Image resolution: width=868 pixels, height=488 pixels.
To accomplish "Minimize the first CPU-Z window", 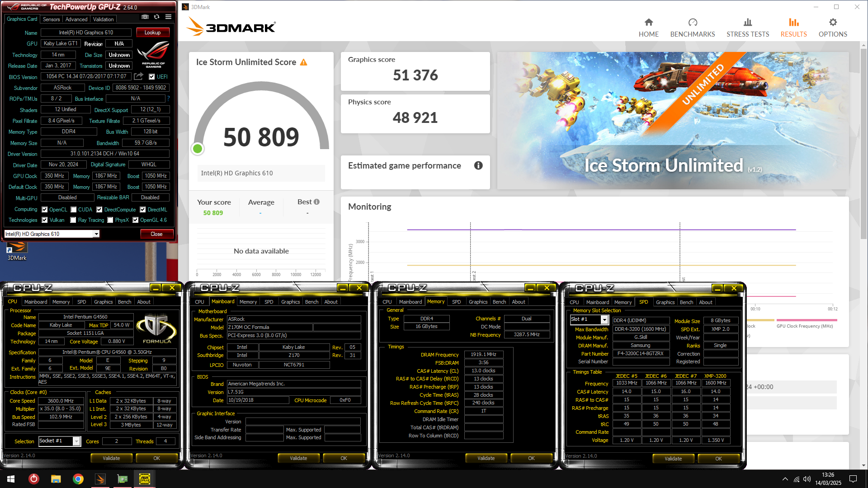I will pos(155,288).
